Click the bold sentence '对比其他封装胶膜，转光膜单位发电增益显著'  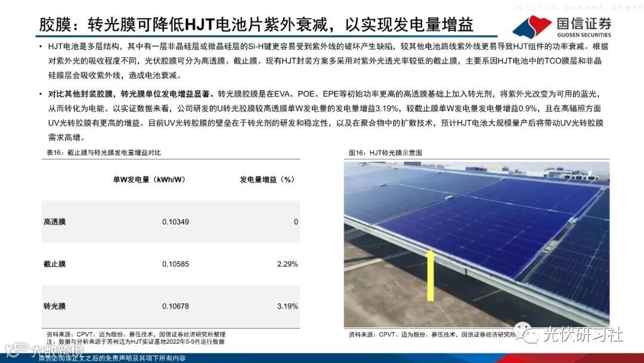[131, 94]
